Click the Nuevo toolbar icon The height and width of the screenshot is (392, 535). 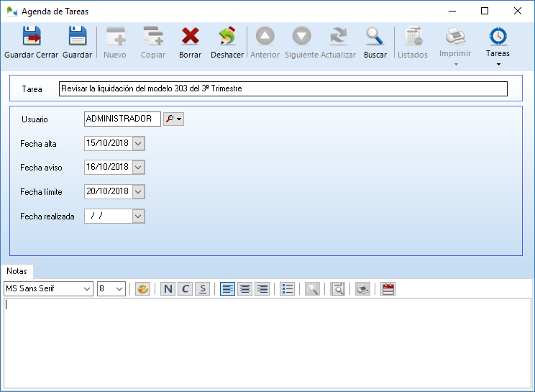coord(115,36)
